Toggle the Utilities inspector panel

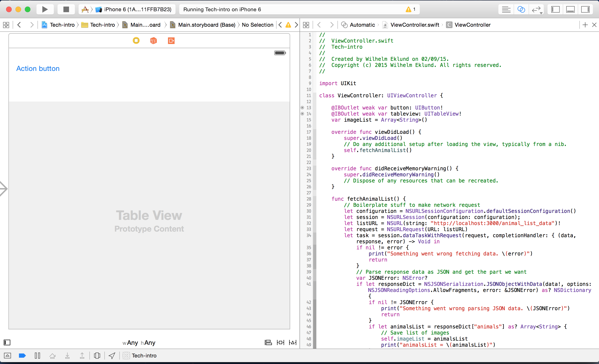585,10
